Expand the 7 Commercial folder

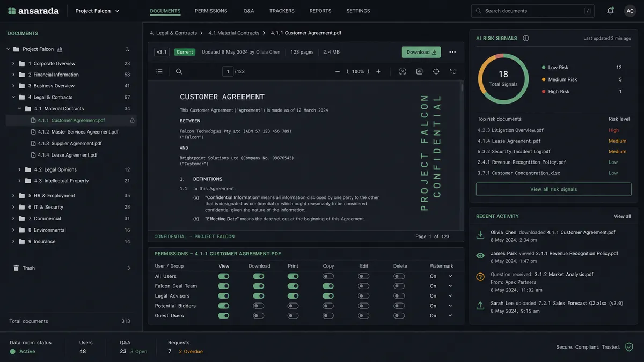(13, 219)
